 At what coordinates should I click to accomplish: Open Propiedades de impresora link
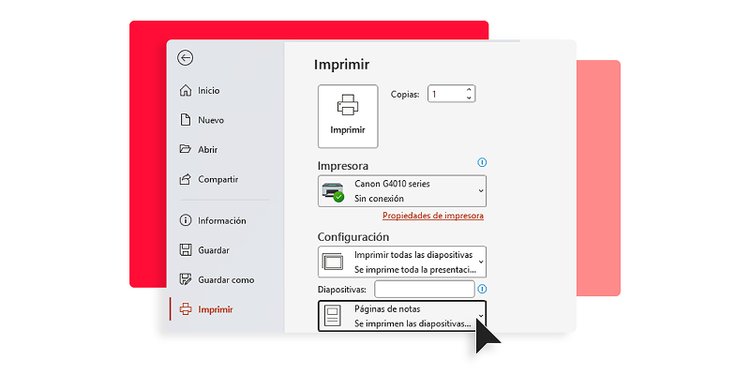pyautogui.click(x=433, y=216)
